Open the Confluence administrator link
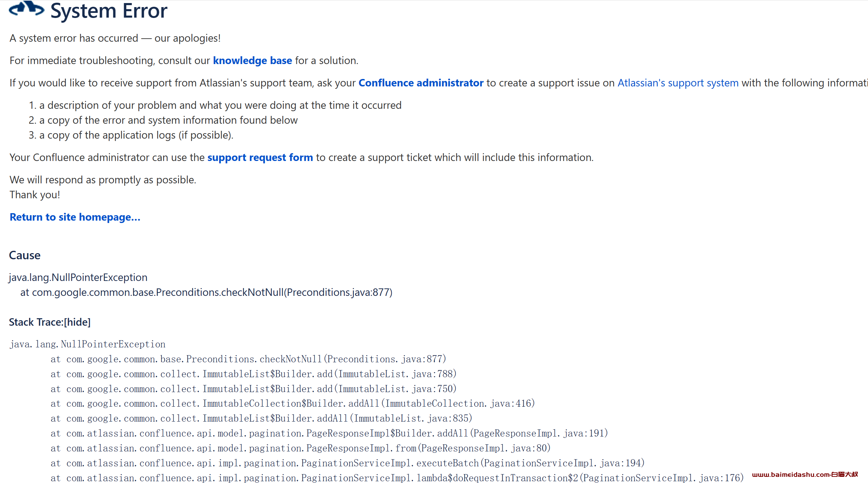 (x=421, y=83)
